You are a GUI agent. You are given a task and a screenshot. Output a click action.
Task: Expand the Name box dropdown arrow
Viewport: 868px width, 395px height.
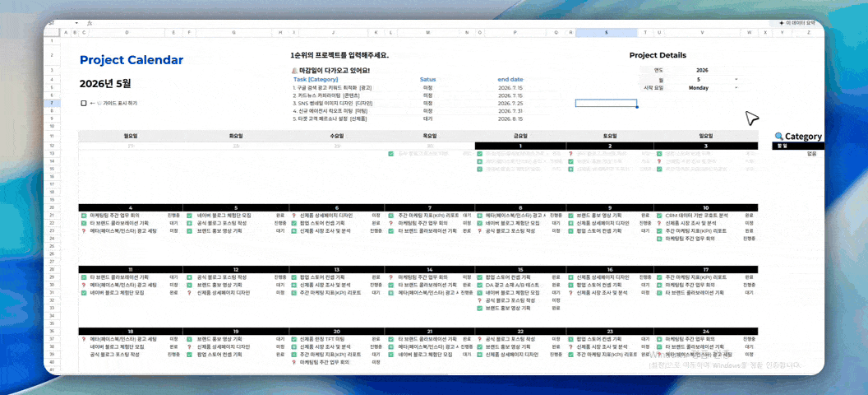[x=77, y=23]
